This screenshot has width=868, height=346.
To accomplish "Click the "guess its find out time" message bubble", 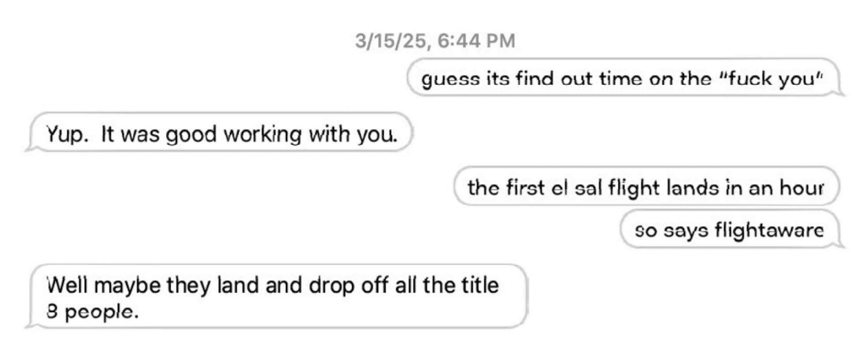I will [625, 78].
